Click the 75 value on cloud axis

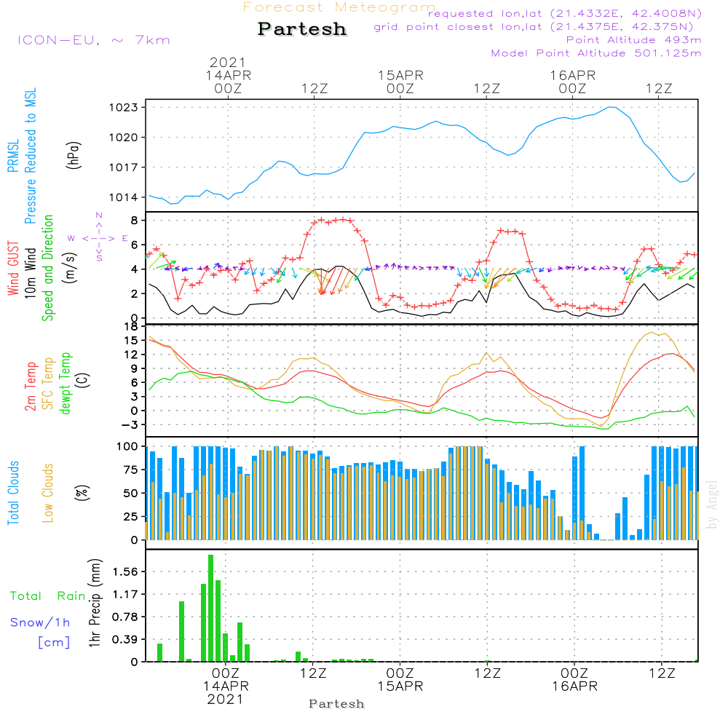tap(131, 470)
